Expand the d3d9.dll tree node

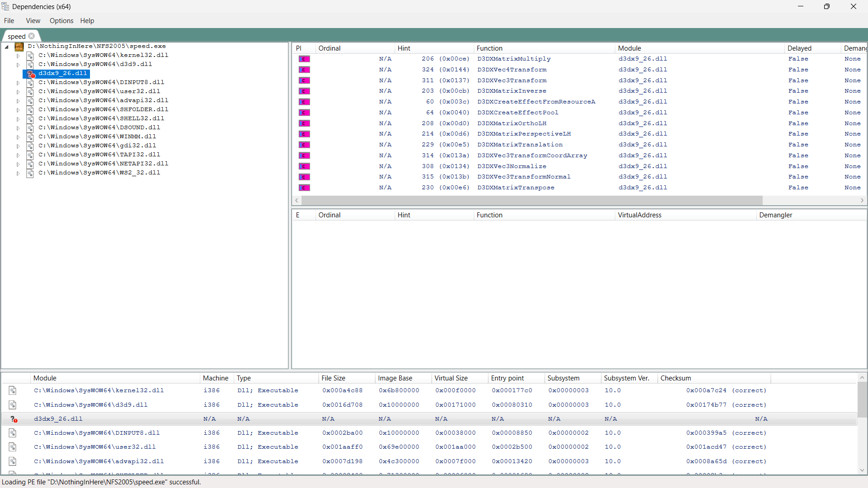coord(18,65)
